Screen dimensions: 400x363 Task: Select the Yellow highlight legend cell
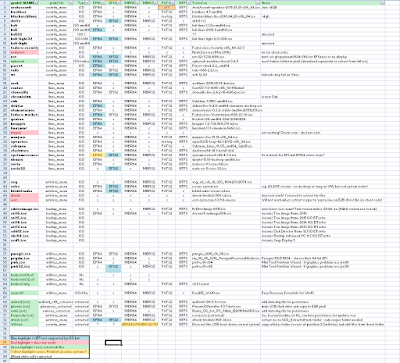(50, 351)
